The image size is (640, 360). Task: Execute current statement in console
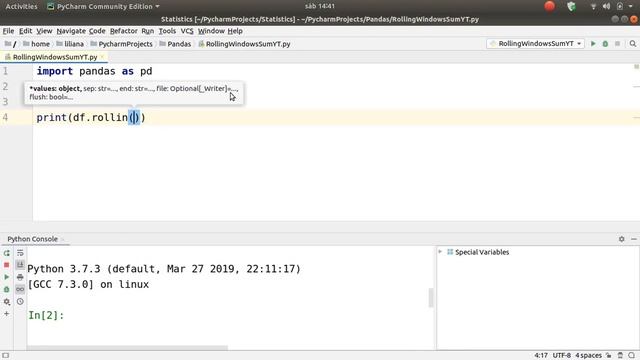(x=7, y=277)
